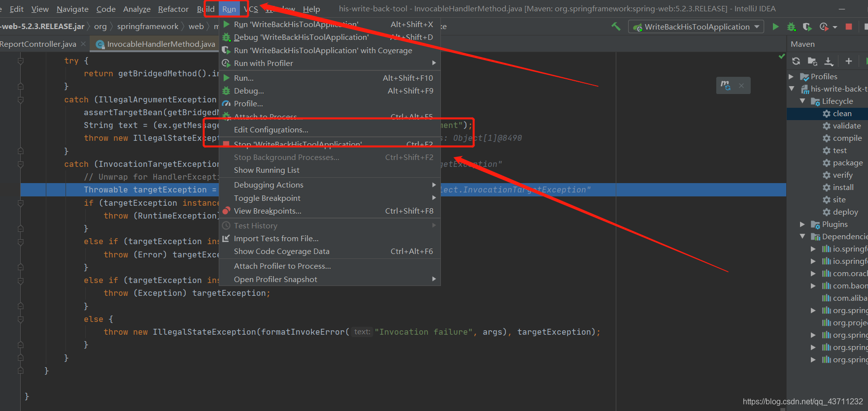Select the InvocableHandlerMethod.java tab
This screenshot has height=411, width=868.
156,44
